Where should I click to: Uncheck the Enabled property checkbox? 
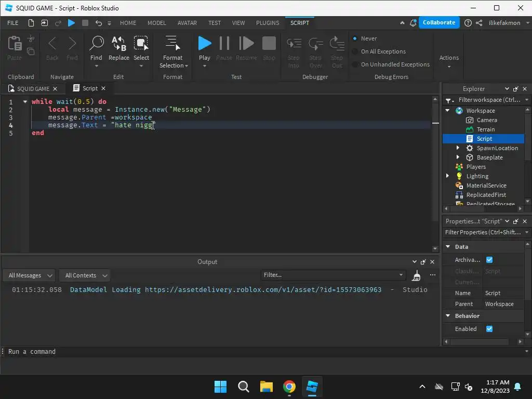pos(489,329)
